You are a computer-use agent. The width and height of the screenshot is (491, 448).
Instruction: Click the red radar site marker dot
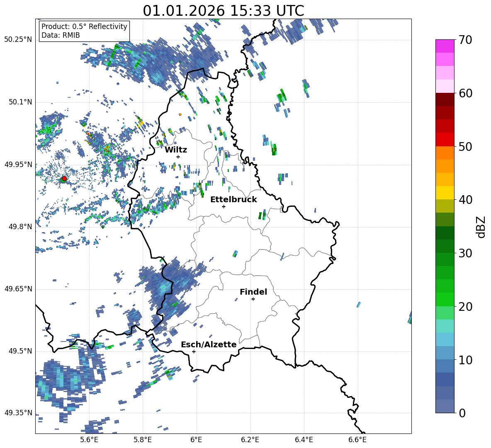64,179
